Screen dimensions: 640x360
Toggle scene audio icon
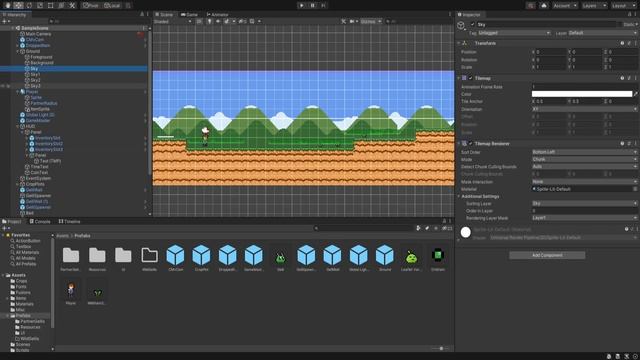click(218, 21)
